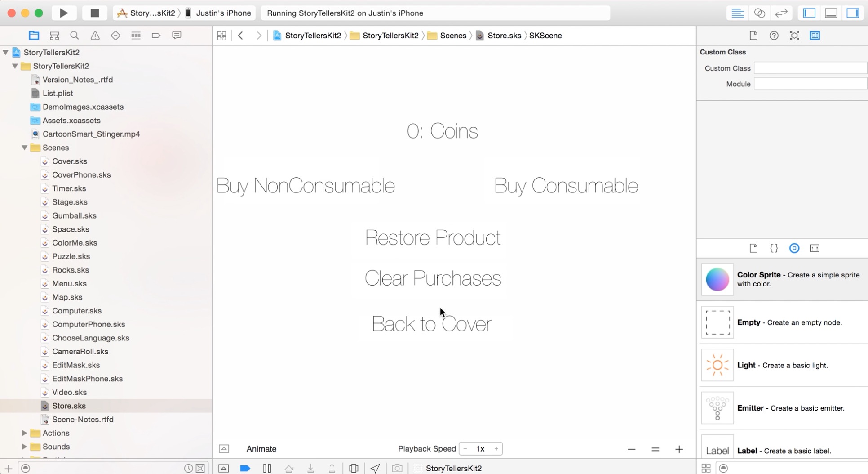Screen dimensions: 868x474
Task: Click the Animate button
Action: pyautogui.click(x=261, y=449)
